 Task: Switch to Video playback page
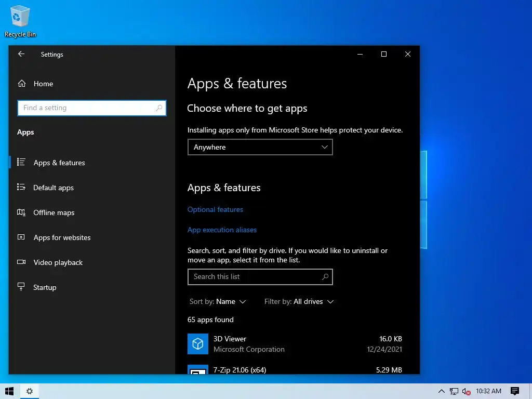tap(92, 262)
